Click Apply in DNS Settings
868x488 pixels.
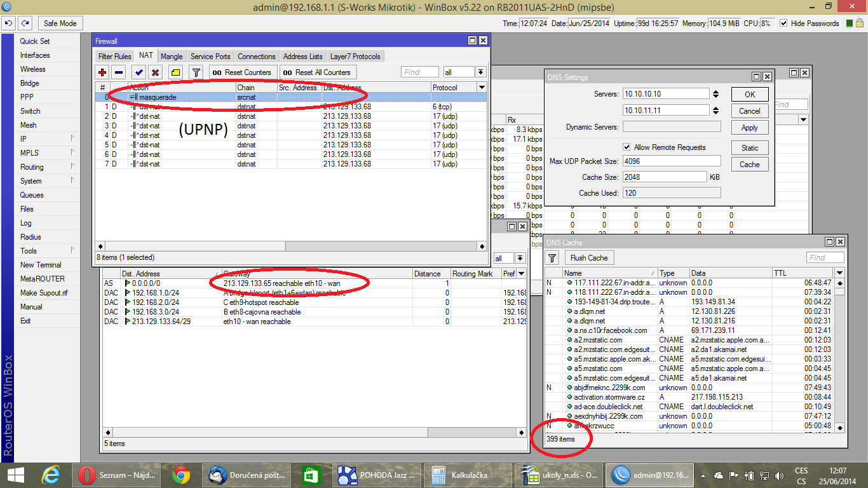tap(750, 127)
